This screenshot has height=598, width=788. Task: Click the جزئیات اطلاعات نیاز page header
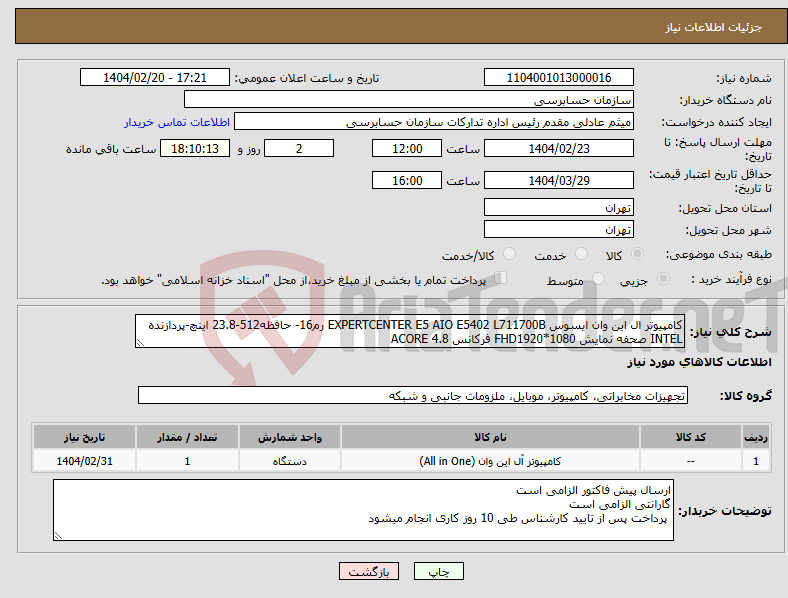[713, 27]
